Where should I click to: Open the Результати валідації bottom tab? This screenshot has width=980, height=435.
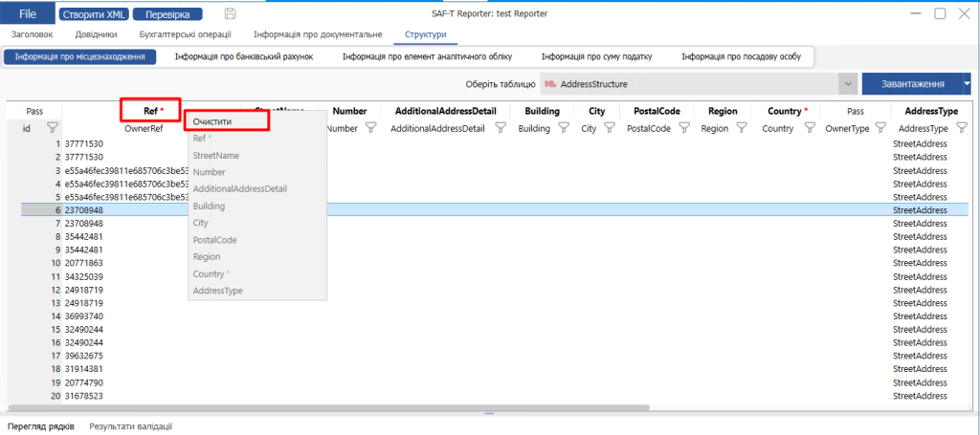pyautogui.click(x=130, y=426)
